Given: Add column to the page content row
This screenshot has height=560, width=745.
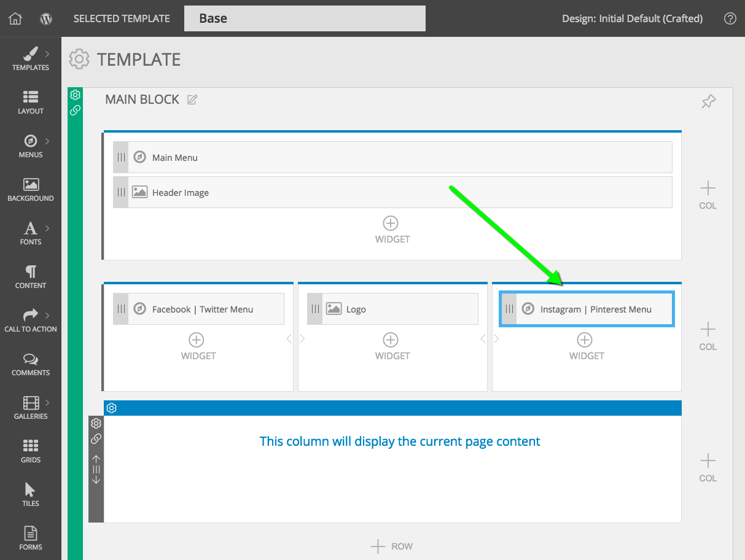Looking at the screenshot, I should tap(708, 468).
